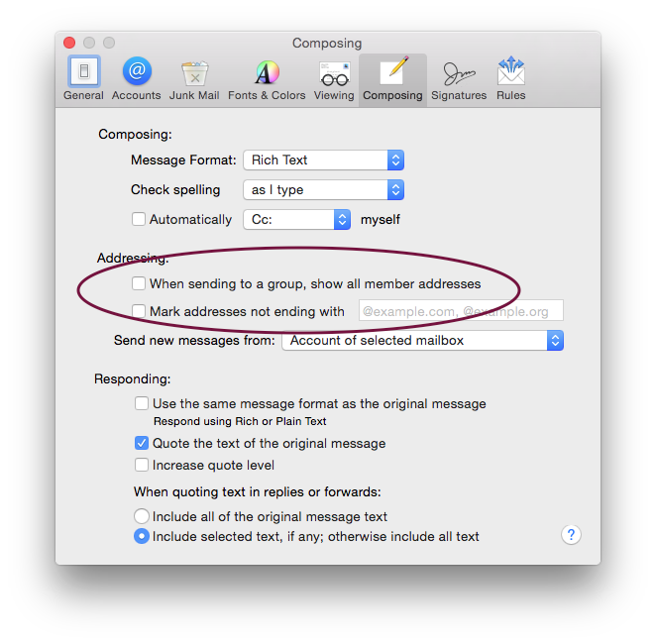Screen dimensions: 656x644
Task: Select Include selected text radio option
Action: (142, 536)
